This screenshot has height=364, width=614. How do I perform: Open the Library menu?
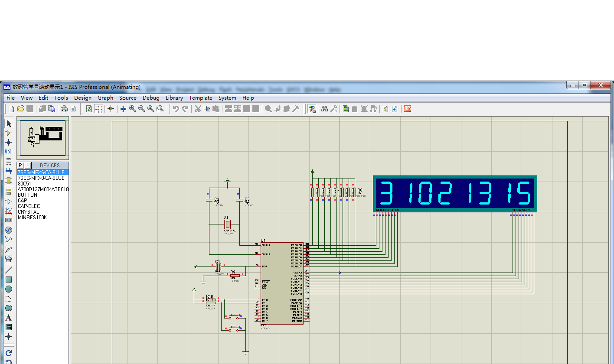point(174,98)
